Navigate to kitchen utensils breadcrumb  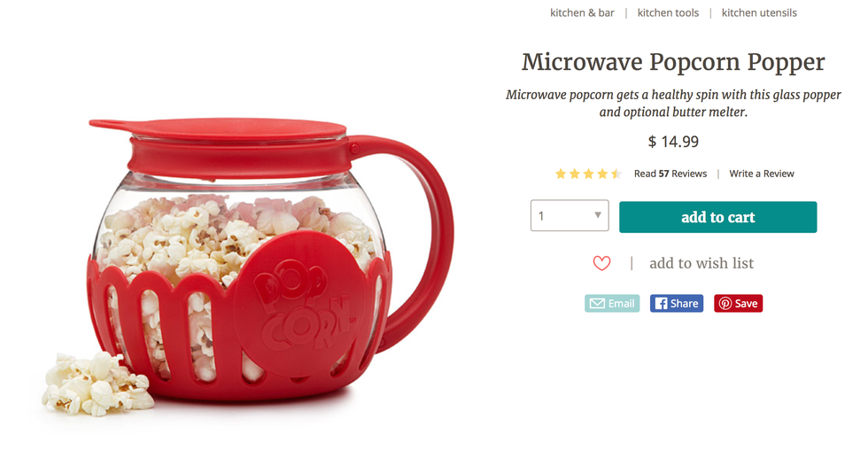click(x=759, y=12)
